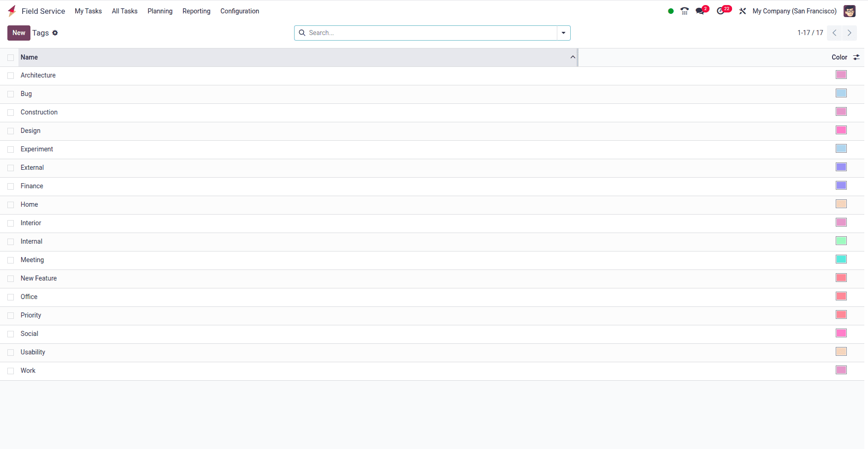The image size is (868, 449).
Task: Click the Home color swatch
Action: (x=841, y=204)
